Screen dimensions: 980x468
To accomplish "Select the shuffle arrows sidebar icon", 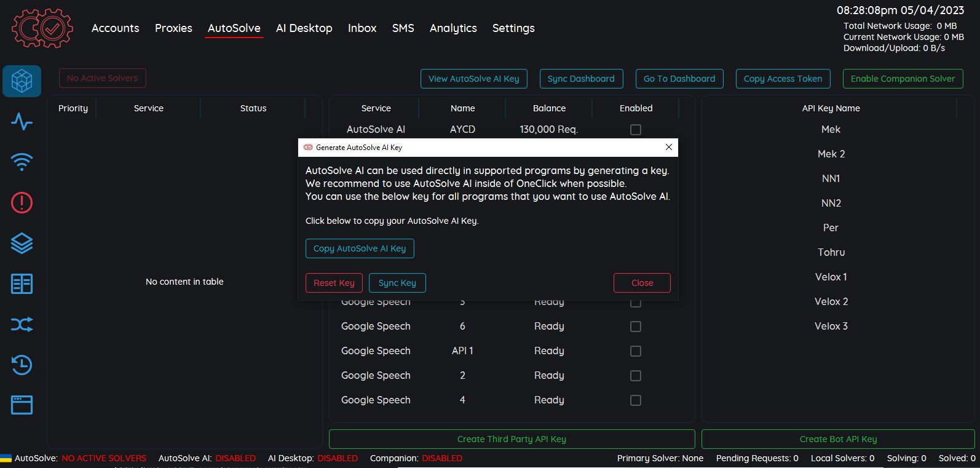I will [x=22, y=324].
